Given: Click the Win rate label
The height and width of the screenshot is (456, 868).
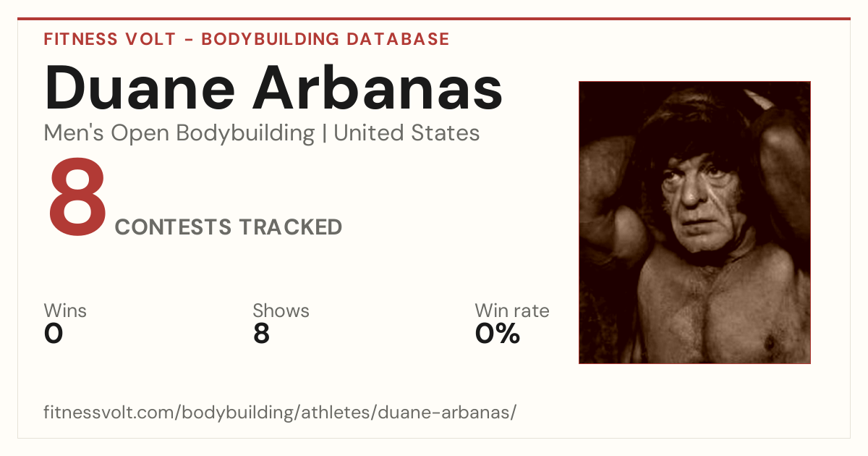Looking at the screenshot, I should point(512,311).
